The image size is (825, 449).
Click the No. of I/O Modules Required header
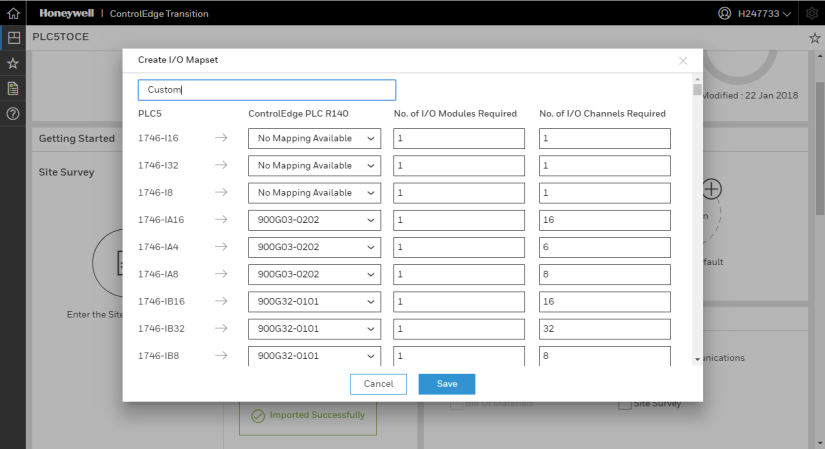[455, 114]
